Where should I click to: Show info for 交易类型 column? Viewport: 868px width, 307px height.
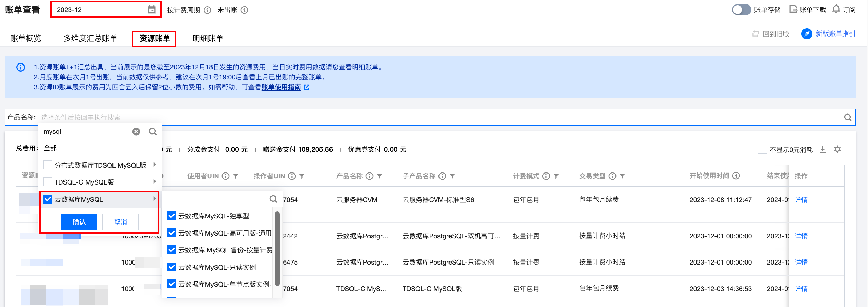[x=612, y=176]
